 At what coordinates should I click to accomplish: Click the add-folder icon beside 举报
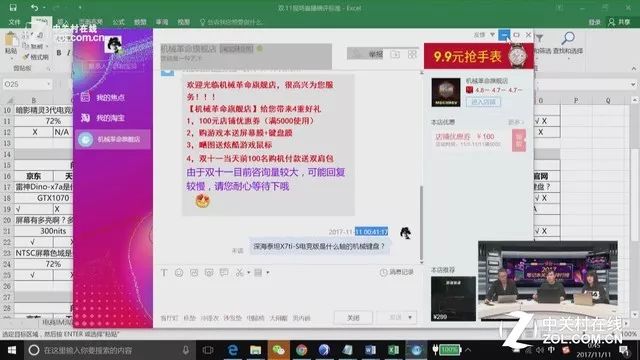(395, 54)
